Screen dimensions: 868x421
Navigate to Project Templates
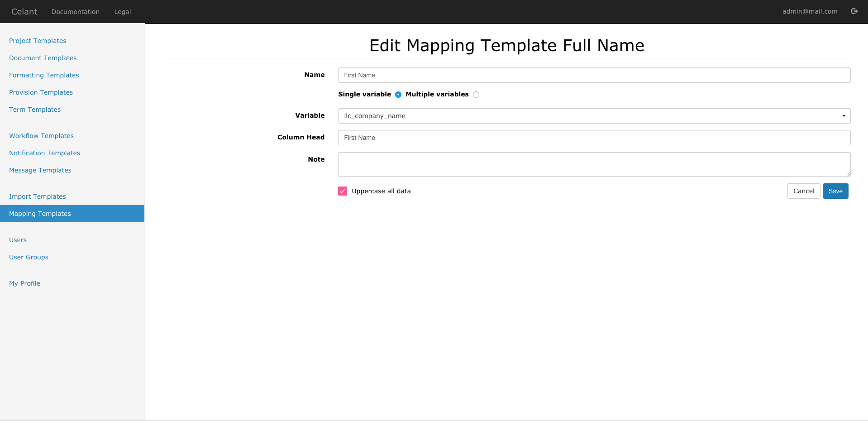coord(38,41)
